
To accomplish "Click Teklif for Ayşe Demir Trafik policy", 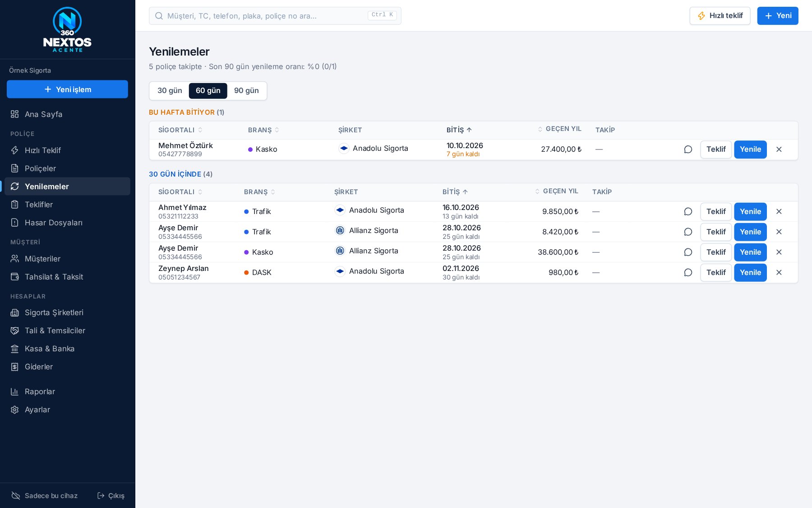I will pos(716,232).
